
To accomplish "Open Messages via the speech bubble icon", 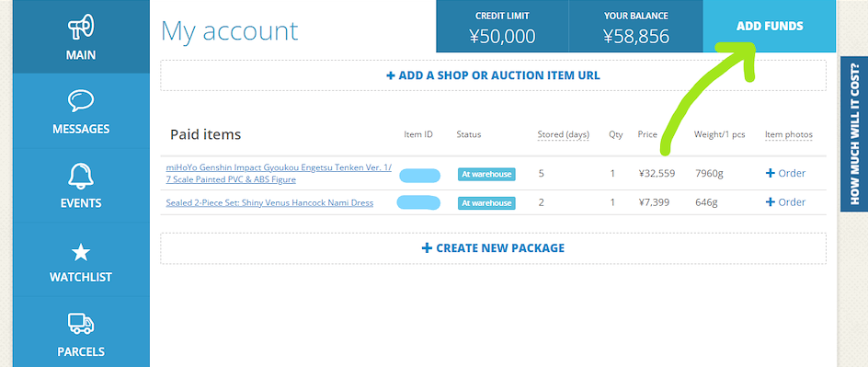I will coord(81,102).
